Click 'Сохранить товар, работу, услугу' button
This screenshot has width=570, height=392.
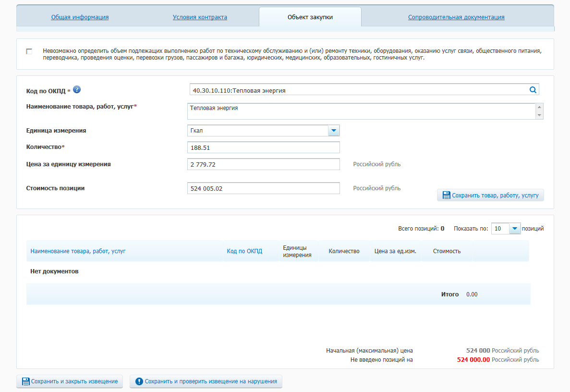[490, 195]
